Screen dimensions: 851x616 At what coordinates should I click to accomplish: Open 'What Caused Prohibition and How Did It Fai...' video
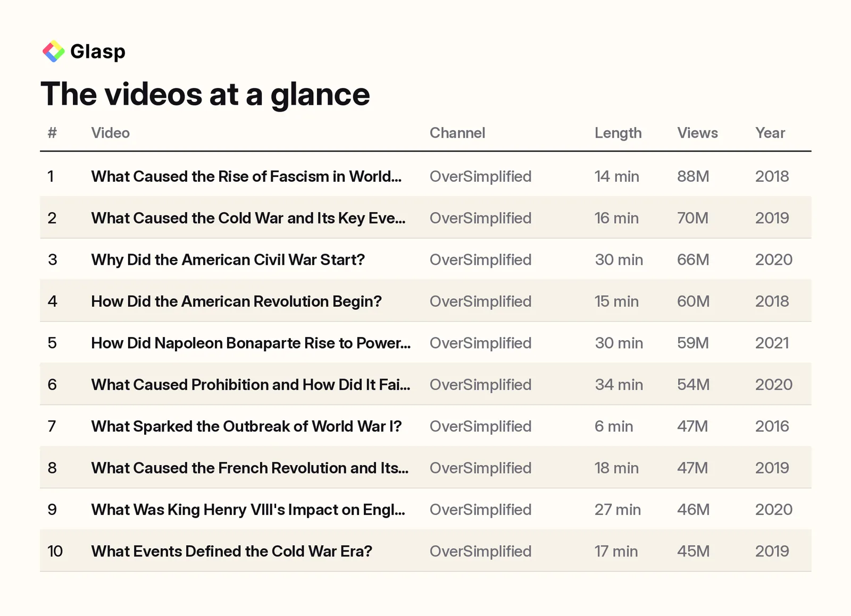251,385
